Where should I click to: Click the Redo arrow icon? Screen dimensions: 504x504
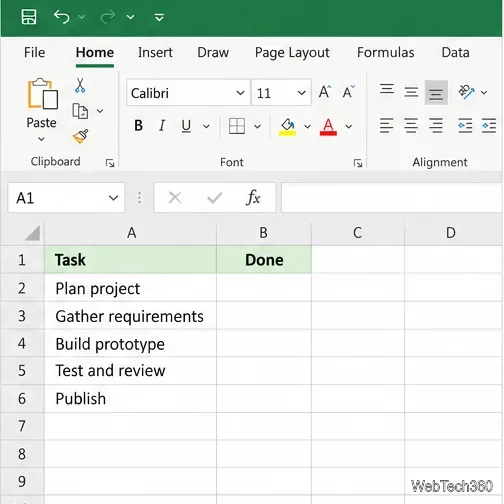point(108,17)
